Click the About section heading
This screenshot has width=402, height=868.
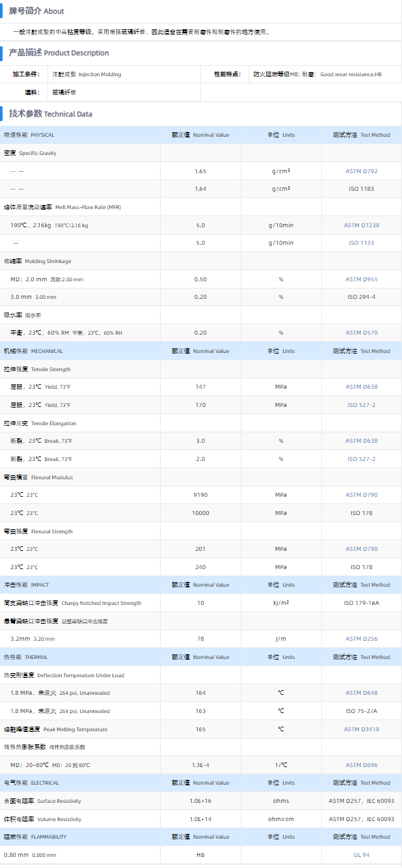tap(36, 11)
